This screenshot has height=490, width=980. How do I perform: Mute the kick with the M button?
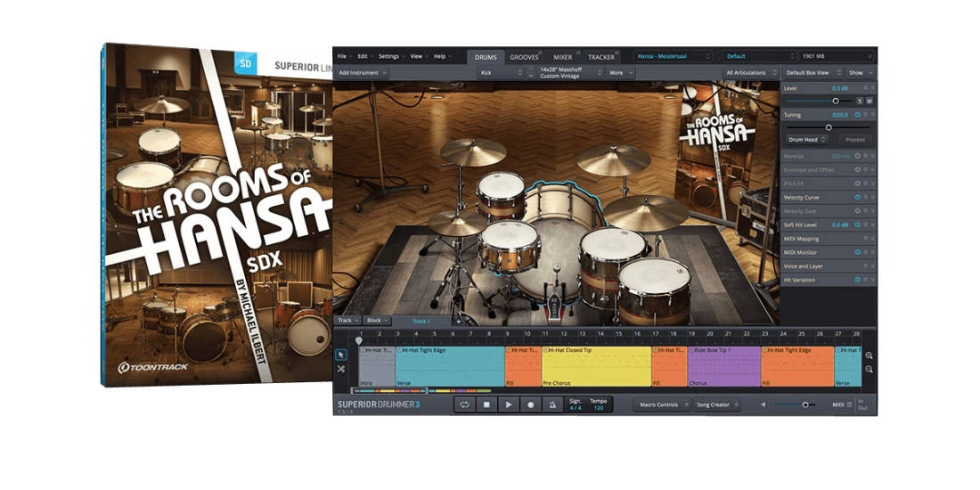point(870,102)
